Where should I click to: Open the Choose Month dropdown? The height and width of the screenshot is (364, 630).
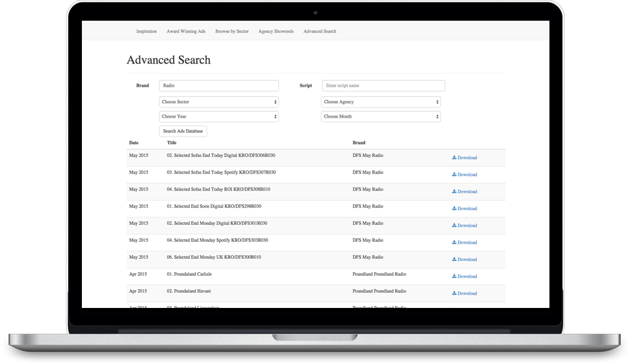pos(381,117)
